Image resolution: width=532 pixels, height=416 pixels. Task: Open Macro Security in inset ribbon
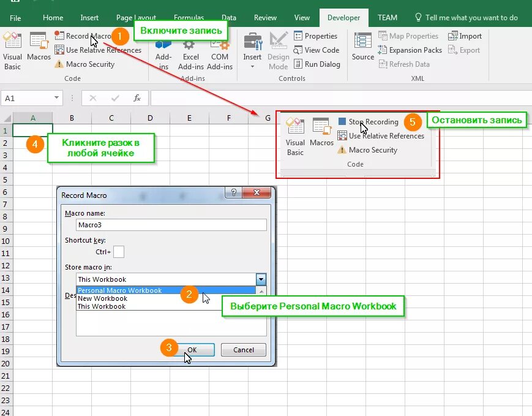(x=367, y=149)
